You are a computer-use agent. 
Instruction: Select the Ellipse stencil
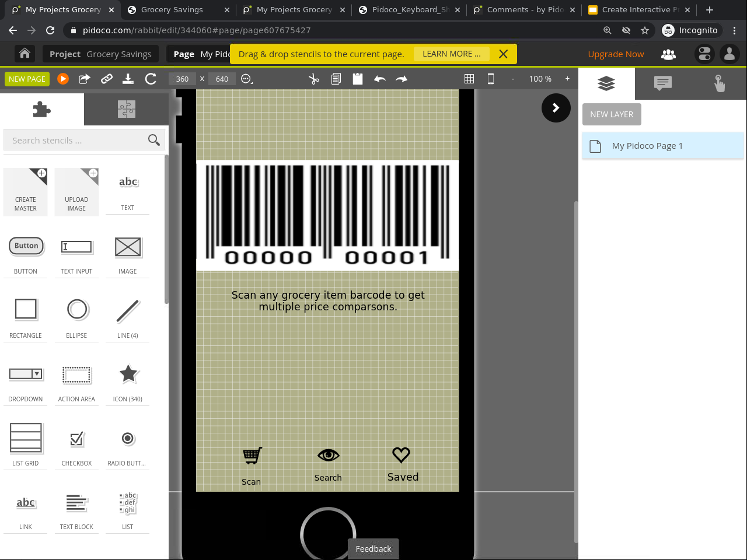click(x=76, y=319)
